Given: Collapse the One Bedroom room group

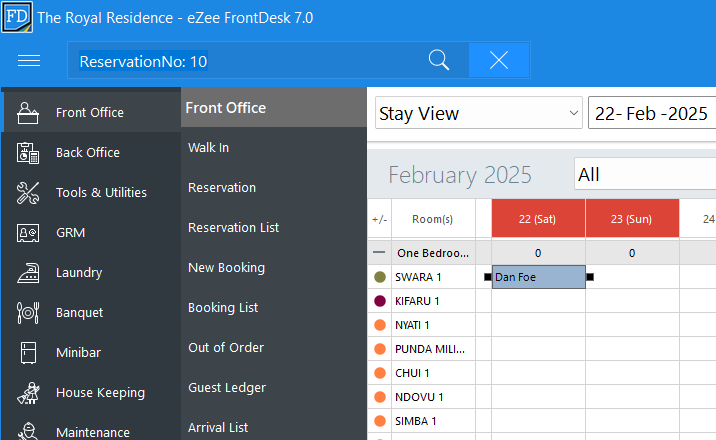Looking at the screenshot, I should (x=380, y=254).
